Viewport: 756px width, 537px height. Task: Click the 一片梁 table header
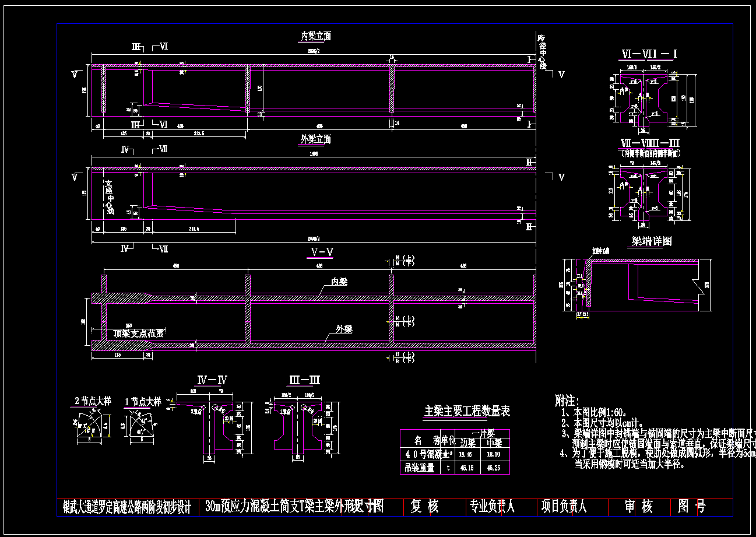(x=483, y=434)
